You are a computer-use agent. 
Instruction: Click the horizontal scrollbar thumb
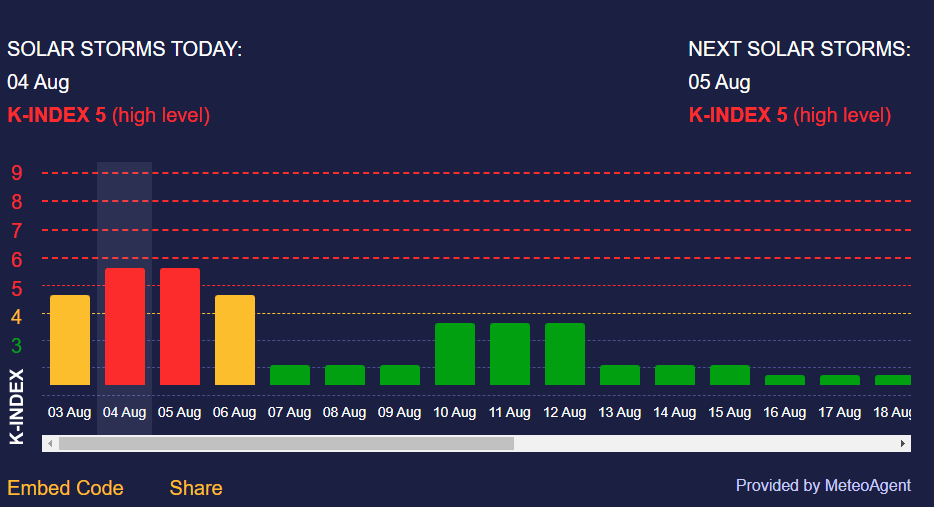point(286,443)
